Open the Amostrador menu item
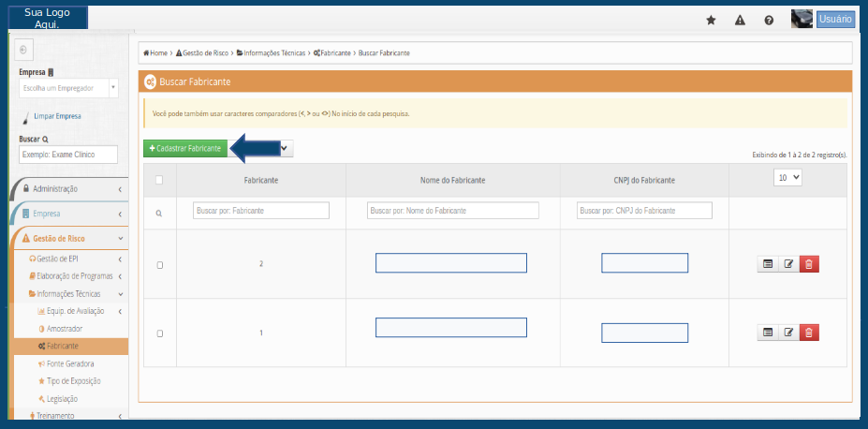Screen dimensions: 868x429 [x=65, y=328]
